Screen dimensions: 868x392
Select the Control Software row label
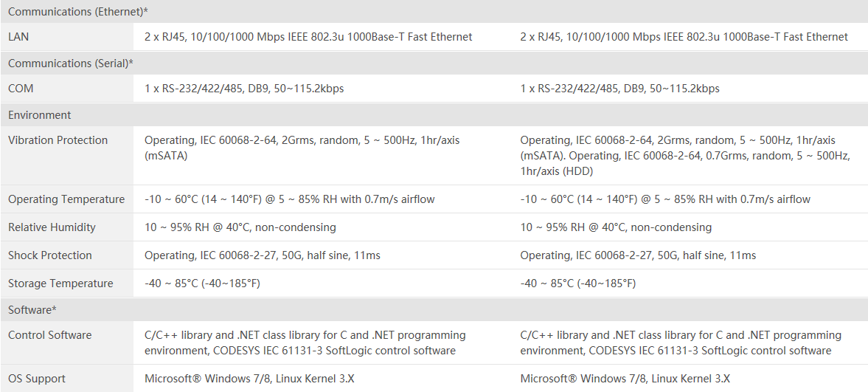tap(50, 335)
